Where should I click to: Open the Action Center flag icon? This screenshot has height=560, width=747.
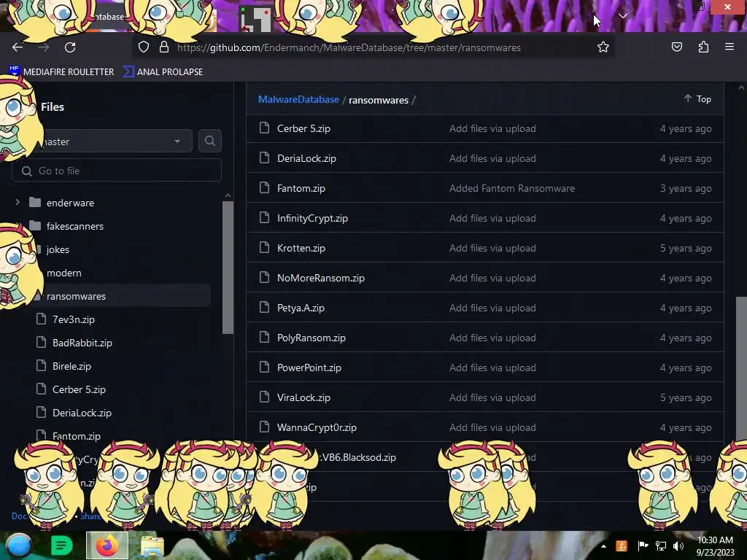coord(643,546)
